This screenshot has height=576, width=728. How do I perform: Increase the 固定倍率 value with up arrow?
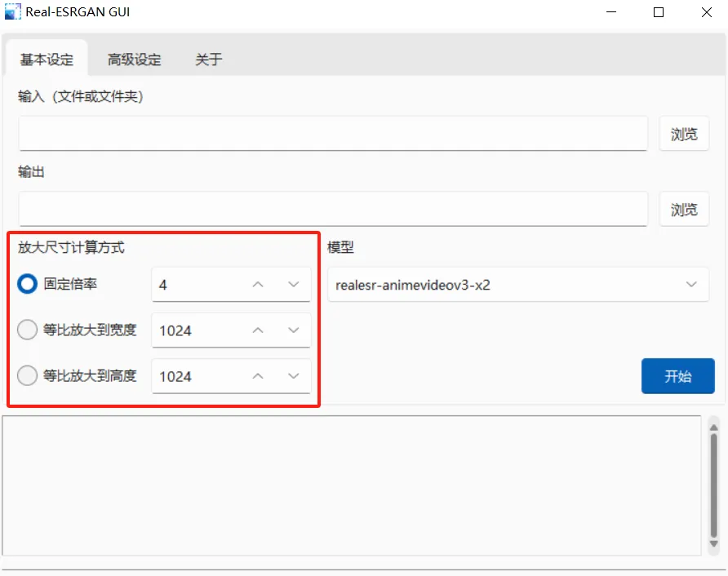coord(258,285)
